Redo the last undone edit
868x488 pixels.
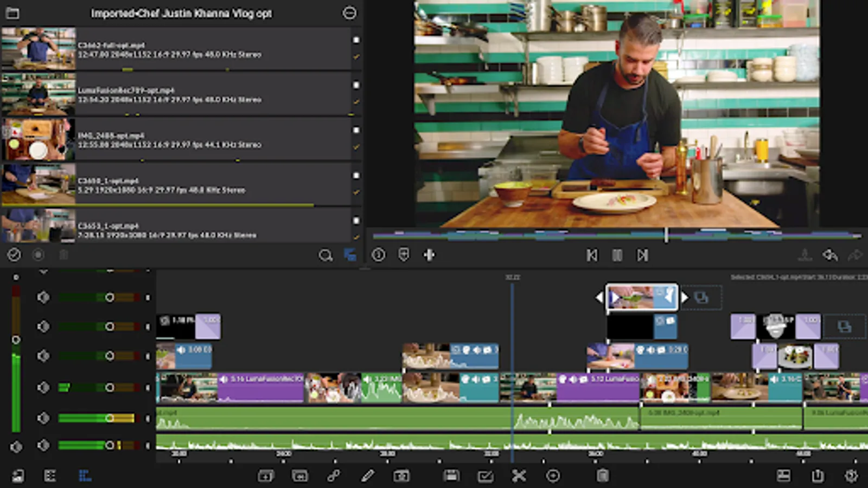pos(855,255)
